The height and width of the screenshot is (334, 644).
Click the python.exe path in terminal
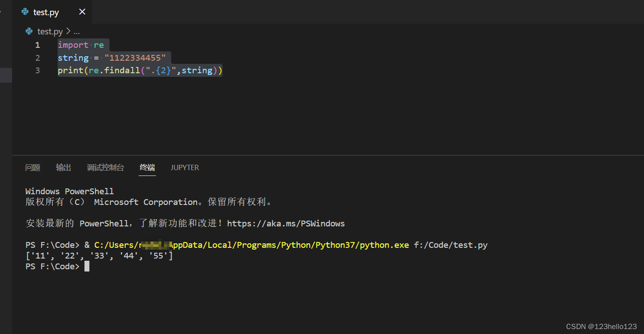click(x=252, y=245)
